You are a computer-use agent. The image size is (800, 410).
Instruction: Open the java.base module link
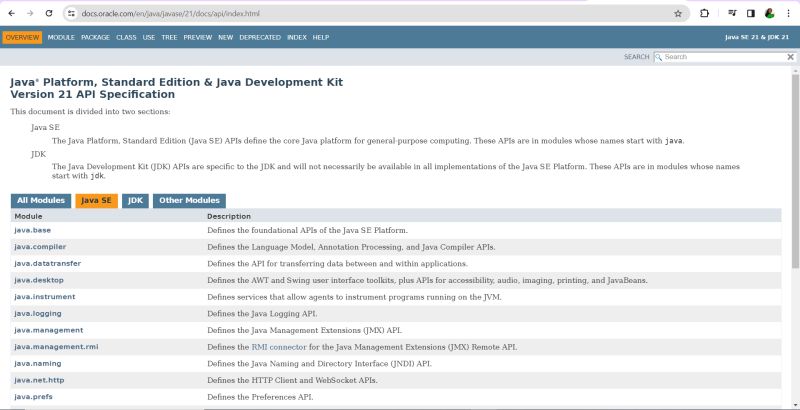pyautogui.click(x=32, y=230)
